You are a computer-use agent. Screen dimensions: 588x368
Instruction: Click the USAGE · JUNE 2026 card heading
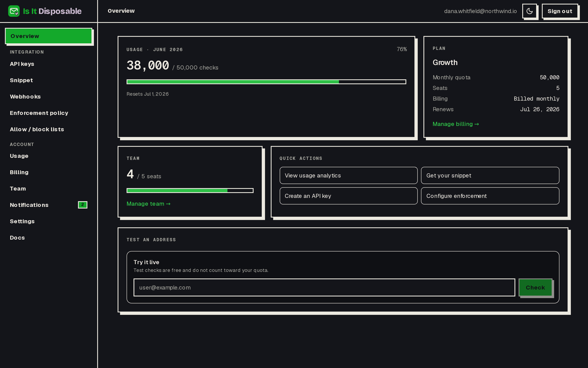click(155, 50)
